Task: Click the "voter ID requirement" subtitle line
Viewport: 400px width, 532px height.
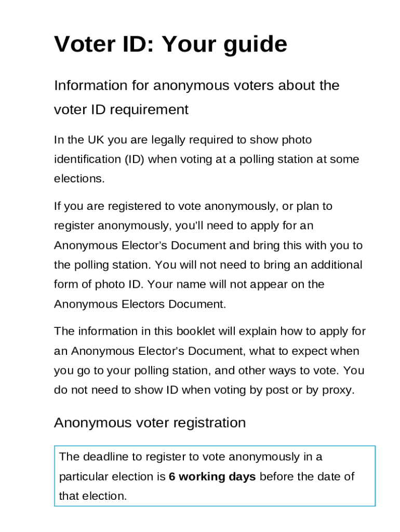Action: [121, 110]
